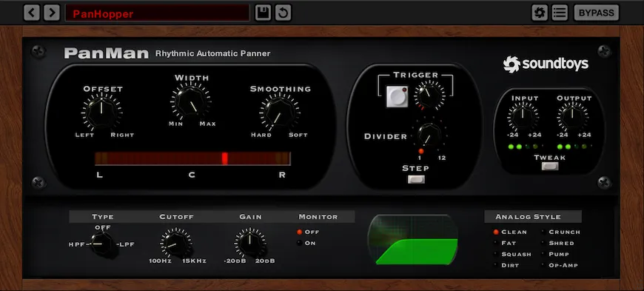Click the Trigger threshold knob
This screenshot has height=291, width=644.
pos(429,95)
